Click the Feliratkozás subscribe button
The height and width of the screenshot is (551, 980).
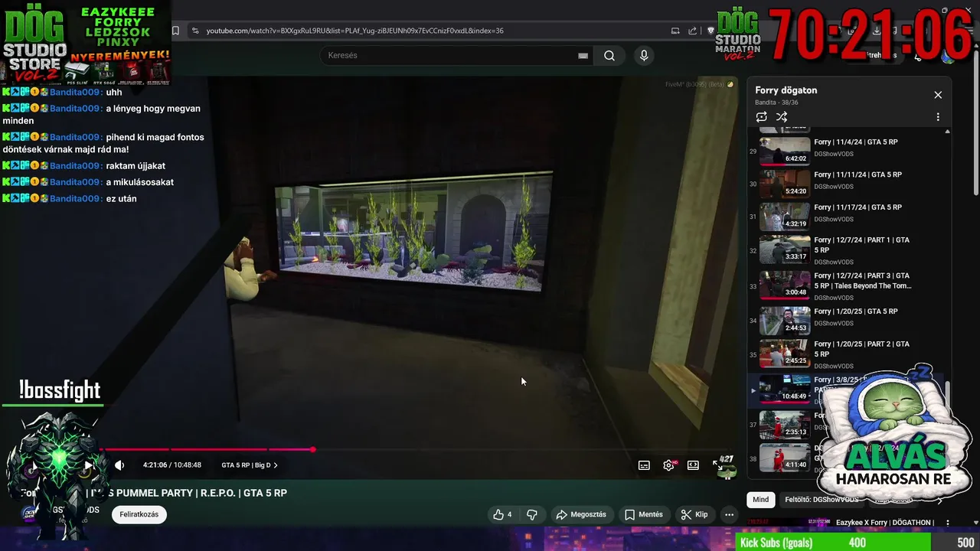tap(139, 514)
